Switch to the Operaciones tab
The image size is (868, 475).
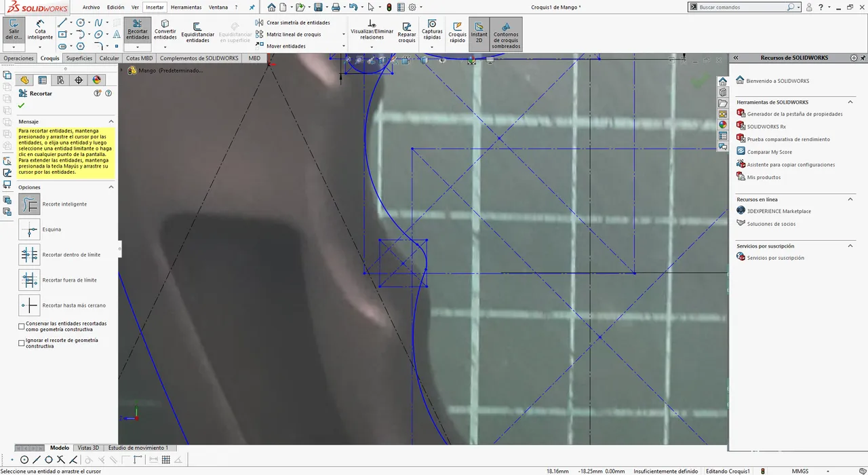point(18,58)
